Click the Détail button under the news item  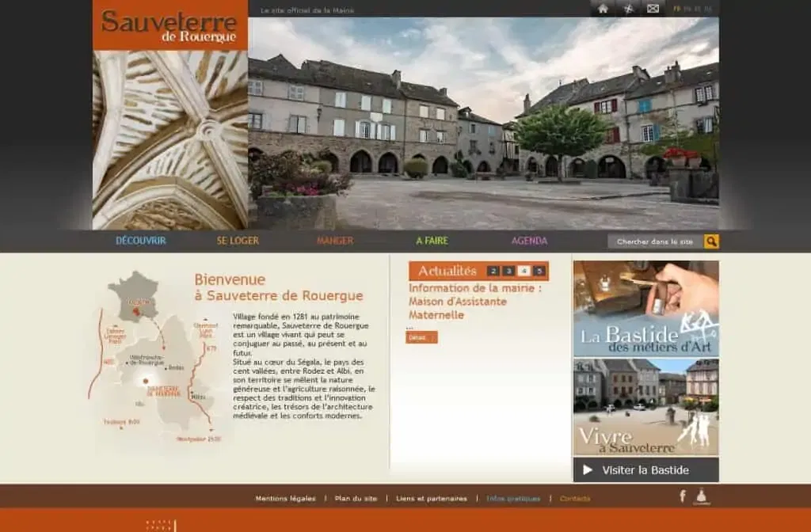422,337
